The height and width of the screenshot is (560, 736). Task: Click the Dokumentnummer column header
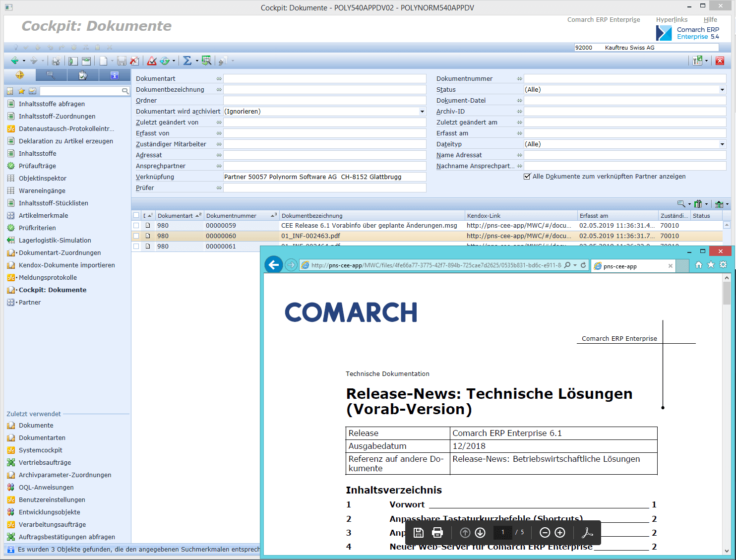point(242,216)
